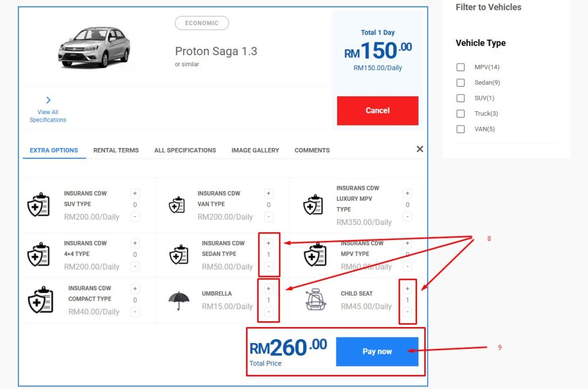The image size is (588, 389).
Task: Click the Proton Saga car thumbnail
Action: [x=94, y=47]
